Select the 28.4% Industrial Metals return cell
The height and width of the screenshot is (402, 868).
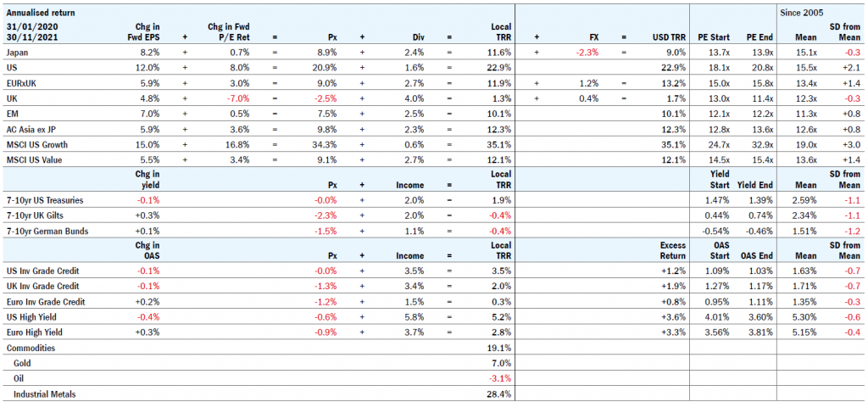(x=499, y=394)
